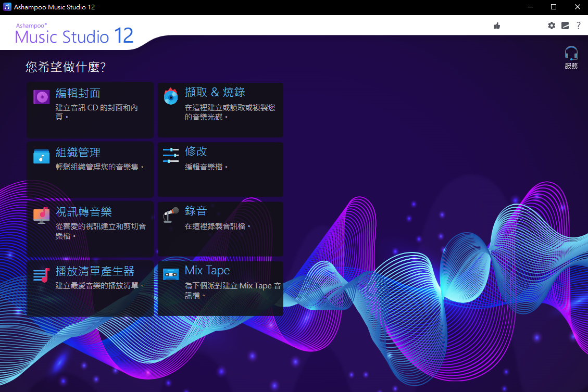This screenshot has height=392, width=588.
Task: Open the 組織管理 title
Action: tap(78, 152)
